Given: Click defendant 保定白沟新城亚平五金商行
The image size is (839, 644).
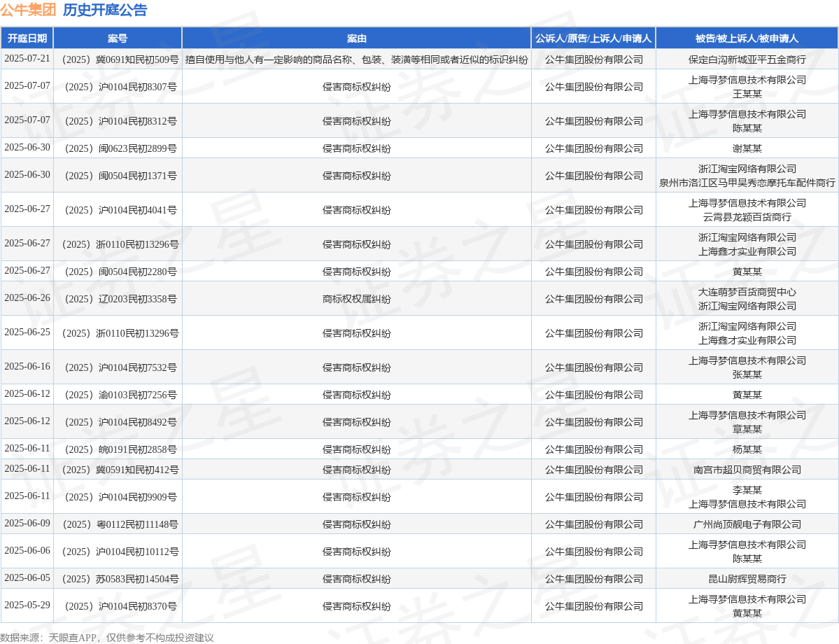Looking at the screenshot, I should click(x=747, y=59).
